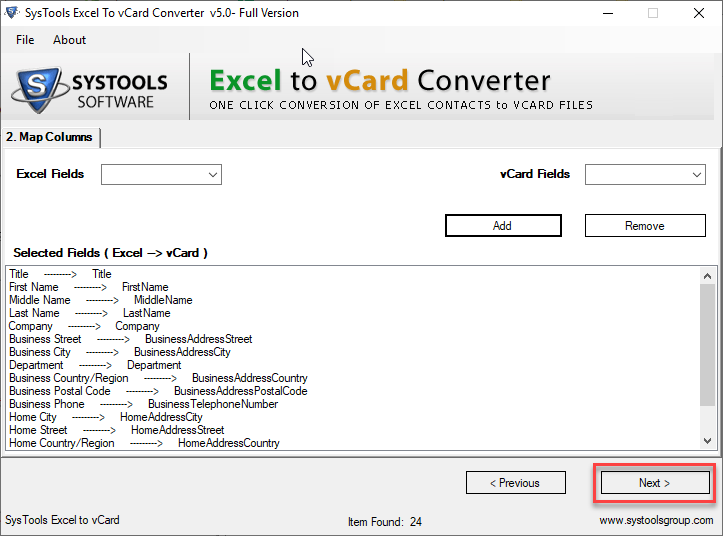This screenshot has width=723, height=536.
Task: Minimize the converter window
Action: click(x=606, y=13)
